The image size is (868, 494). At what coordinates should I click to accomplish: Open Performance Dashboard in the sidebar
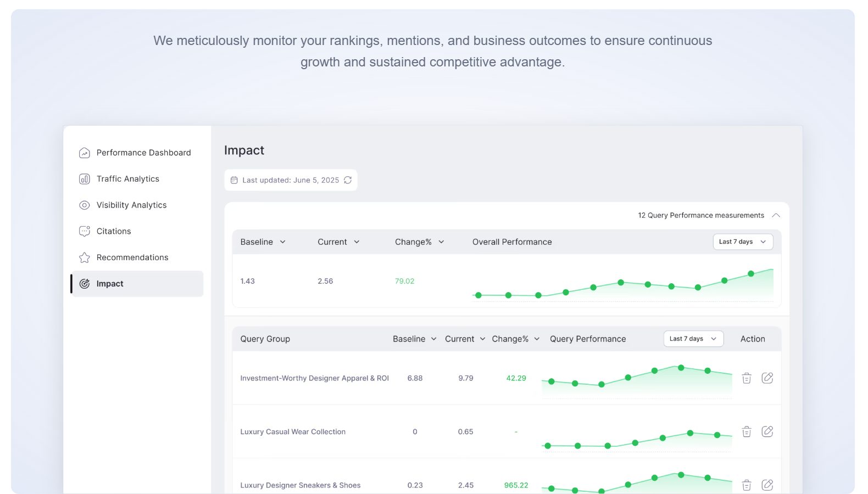[x=143, y=153]
